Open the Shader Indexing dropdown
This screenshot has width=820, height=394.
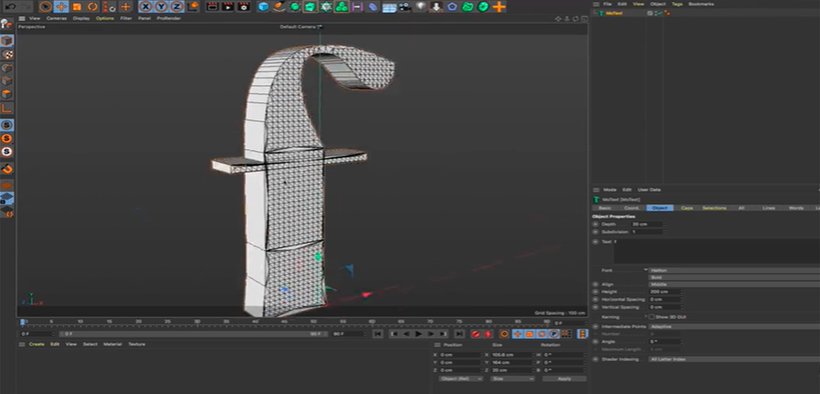pos(734,359)
